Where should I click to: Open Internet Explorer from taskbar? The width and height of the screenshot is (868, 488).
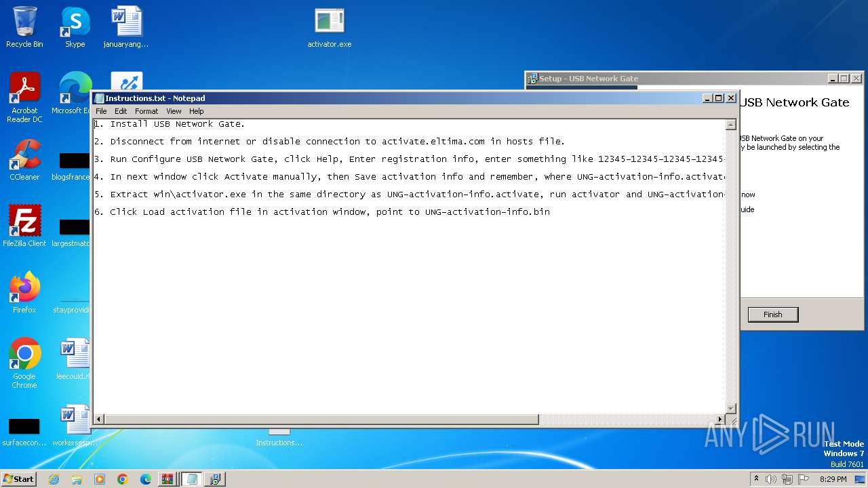(54, 479)
